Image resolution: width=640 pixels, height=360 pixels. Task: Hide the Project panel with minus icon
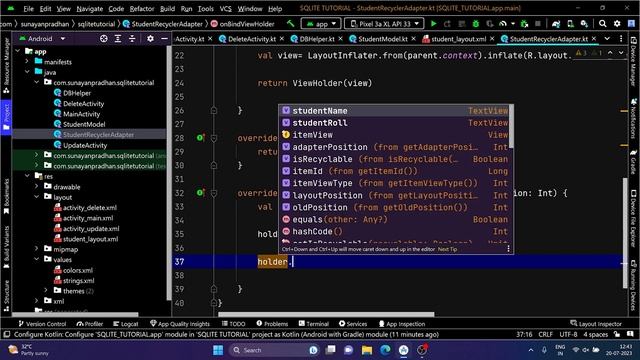click(164, 38)
